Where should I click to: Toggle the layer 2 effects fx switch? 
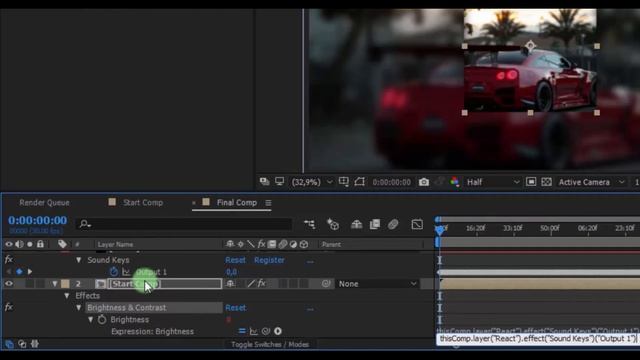tap(262, 284)
